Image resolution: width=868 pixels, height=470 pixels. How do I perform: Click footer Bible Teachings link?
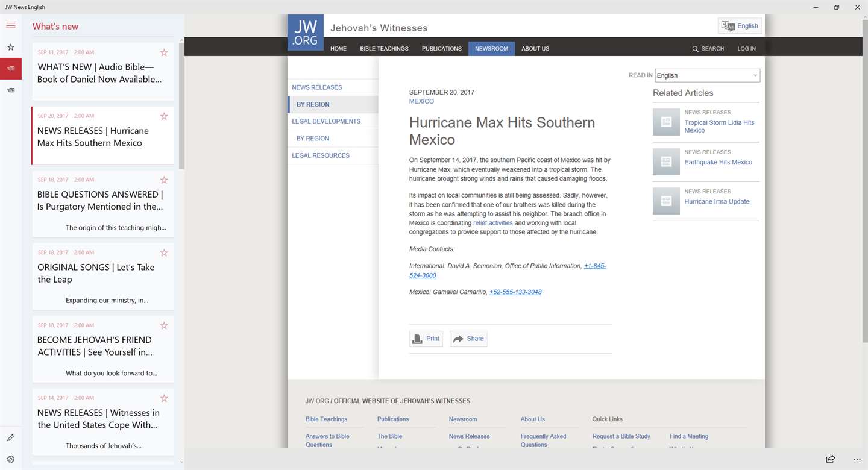[x=326, y=419]
